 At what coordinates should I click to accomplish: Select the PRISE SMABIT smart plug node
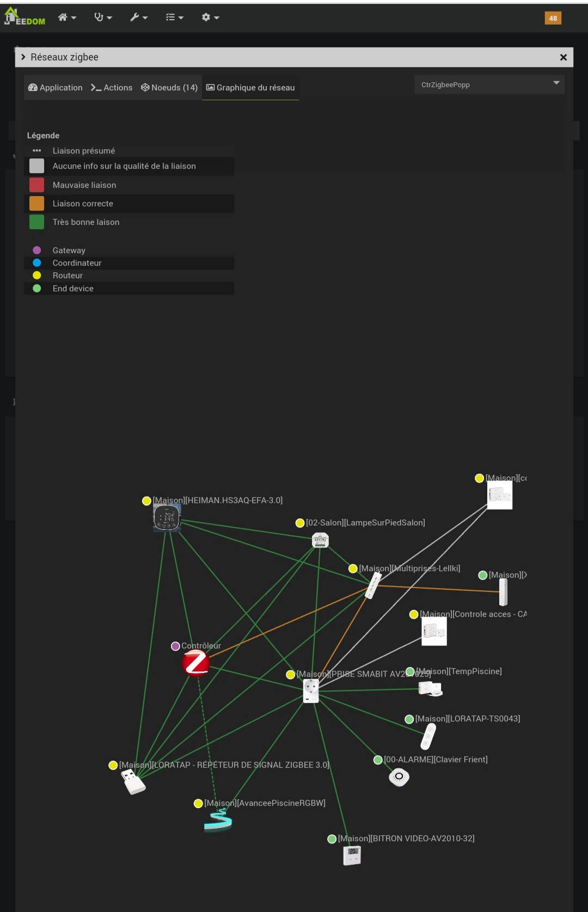tap(311, 691)
